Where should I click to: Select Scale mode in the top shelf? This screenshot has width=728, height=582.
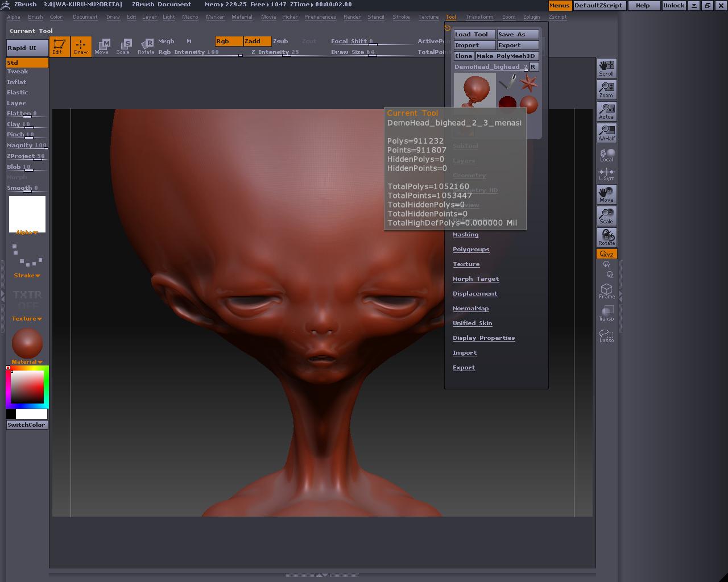(x=123, y=47)
